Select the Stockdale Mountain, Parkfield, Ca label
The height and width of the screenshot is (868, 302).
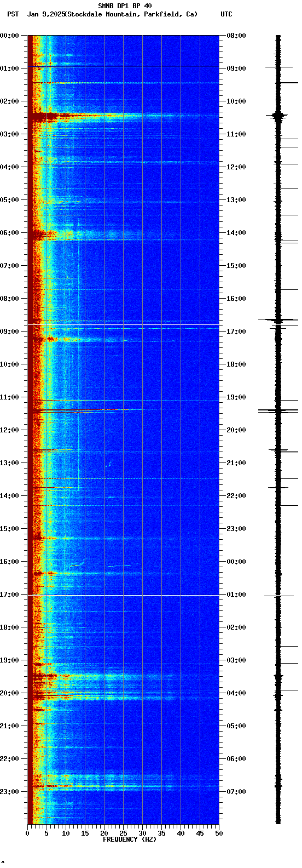coord(131,14)
